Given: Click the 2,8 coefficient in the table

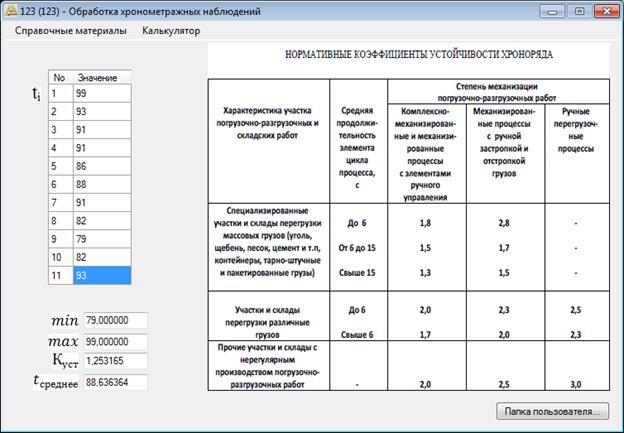Looking at the screenshot, I should pos(504,223).
